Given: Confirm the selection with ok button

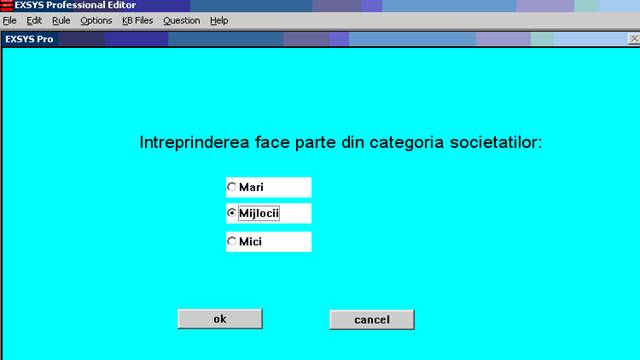Looking at the screenshot, I should 220,319.
